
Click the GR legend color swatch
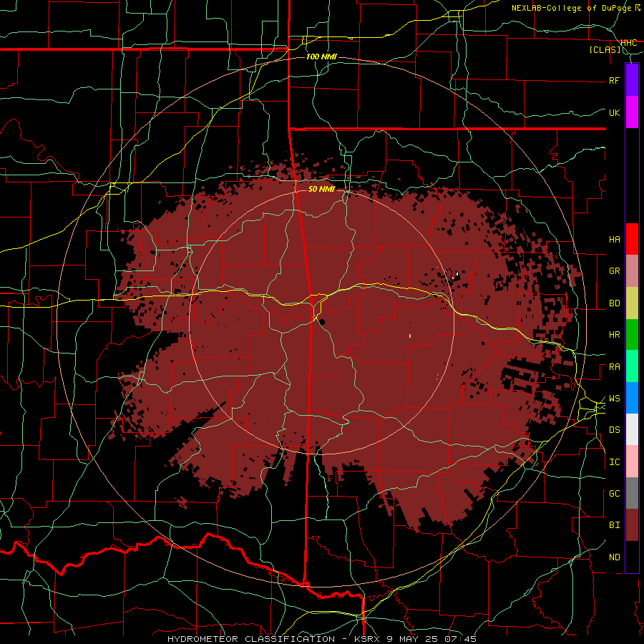(632, 270)
